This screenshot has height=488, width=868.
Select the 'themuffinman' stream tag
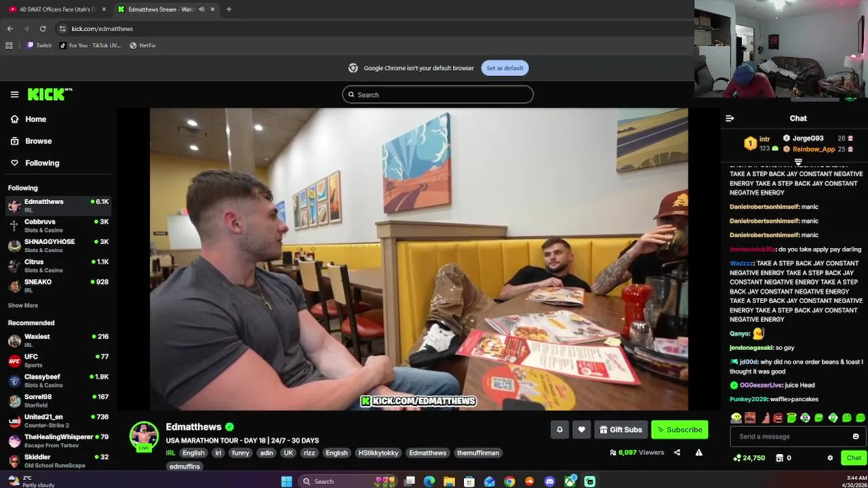(478, 453)
